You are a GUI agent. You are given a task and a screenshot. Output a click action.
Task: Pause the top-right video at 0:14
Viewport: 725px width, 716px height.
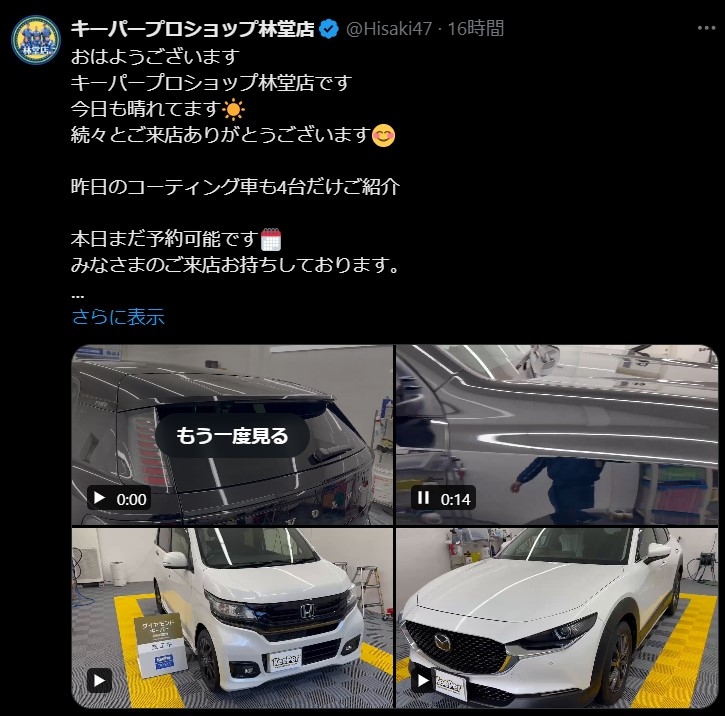pyautogui.click(x=423, y=498)
